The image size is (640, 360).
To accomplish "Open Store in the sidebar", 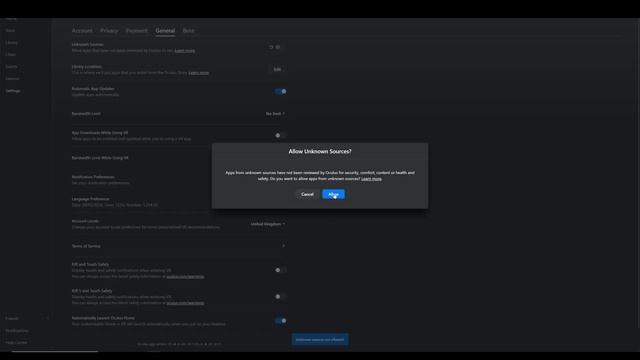I will point(10,31).
